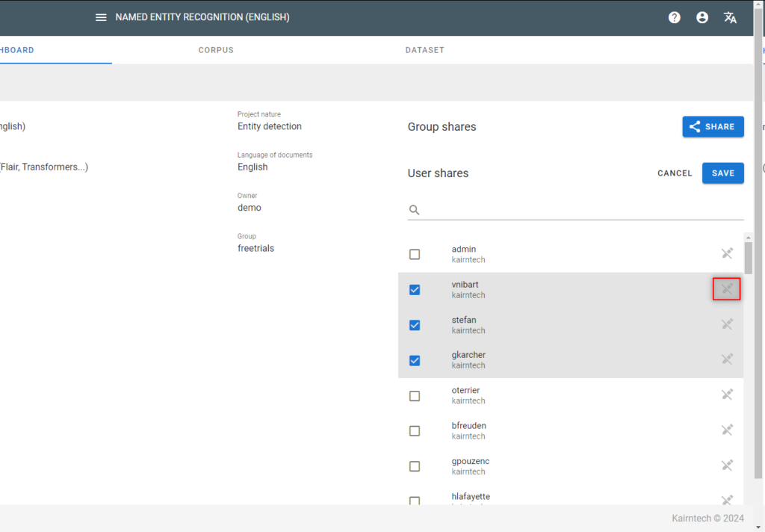This screenshot has height=532, width=765.
Task: Click the username text bfreuden
Action: point(469,426)
